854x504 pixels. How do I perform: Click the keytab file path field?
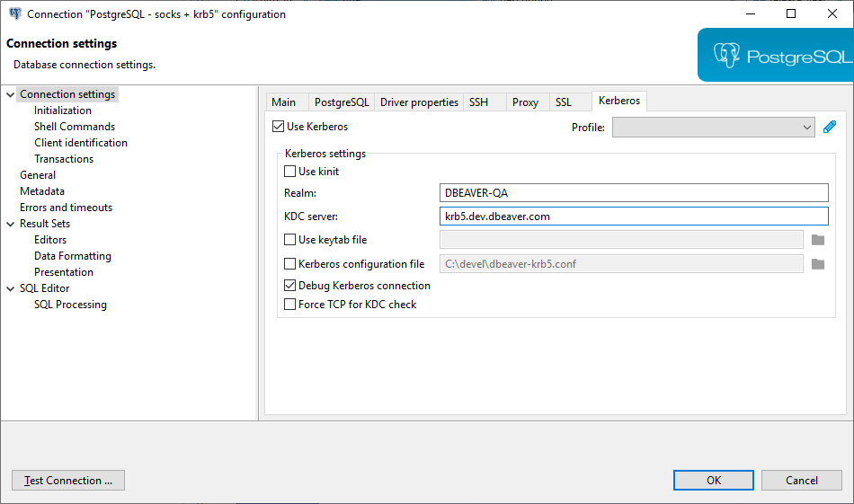621,240
